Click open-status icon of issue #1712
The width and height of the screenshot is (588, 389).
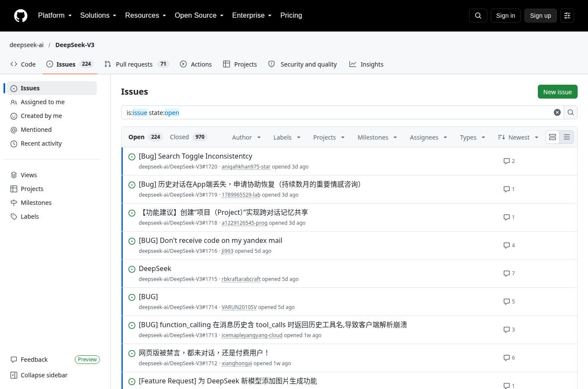pos(132,354)
